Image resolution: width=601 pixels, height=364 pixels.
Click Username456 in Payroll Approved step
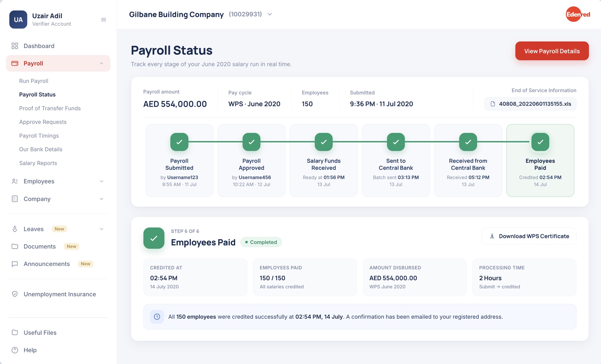tap(255, 177)
